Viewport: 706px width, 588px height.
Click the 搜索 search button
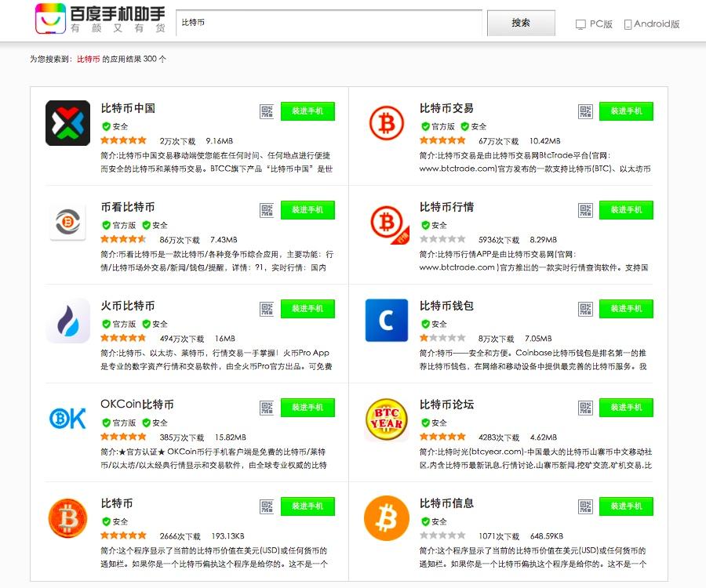pyautogui.click(x=521, y=23)
